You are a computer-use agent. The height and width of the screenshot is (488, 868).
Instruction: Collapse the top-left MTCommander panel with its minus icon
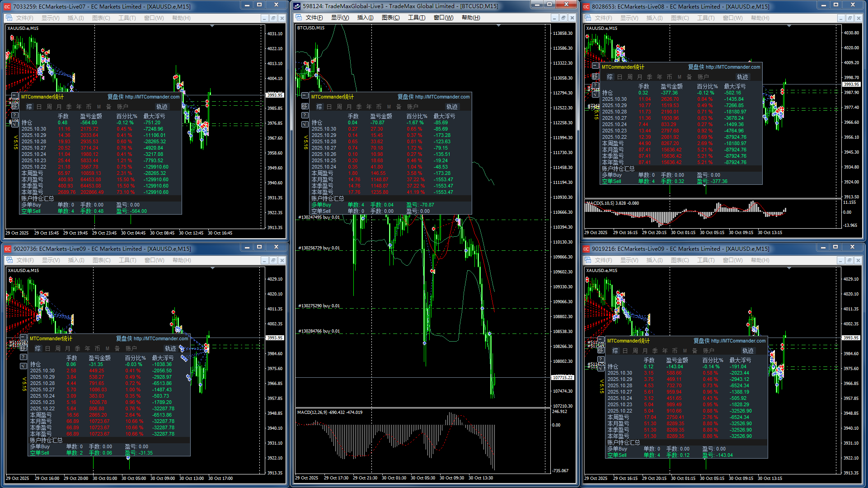[15, 96]
